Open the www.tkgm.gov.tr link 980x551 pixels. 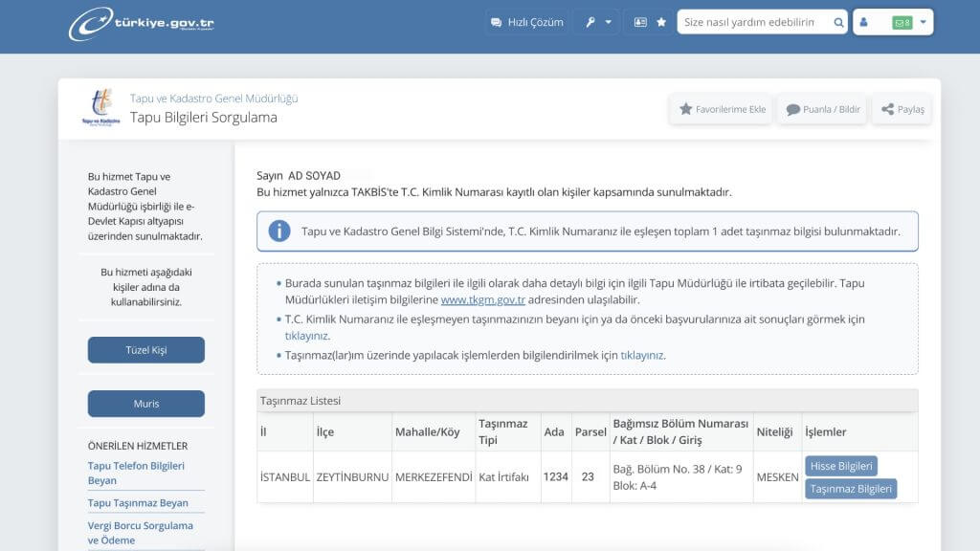coord(483,299)
